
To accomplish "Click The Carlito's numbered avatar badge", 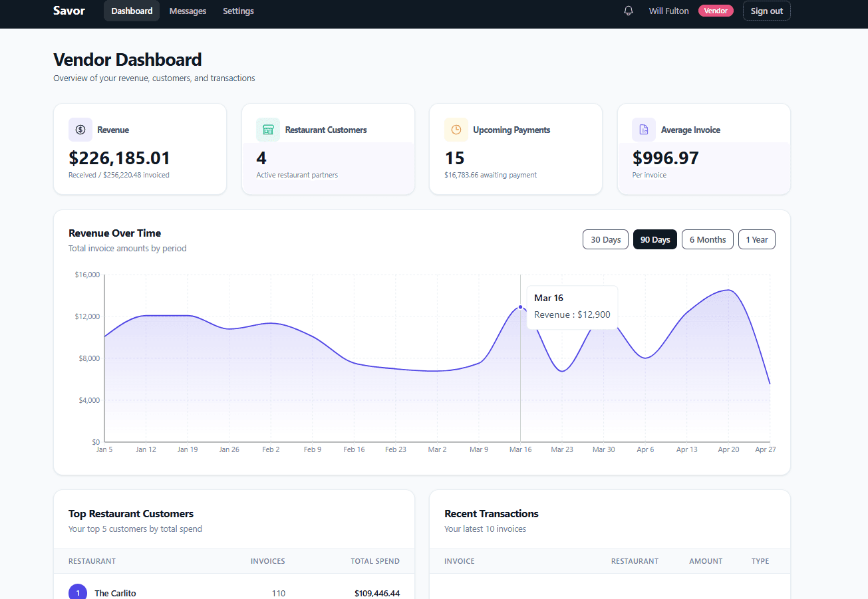I will tap(78, 592).
